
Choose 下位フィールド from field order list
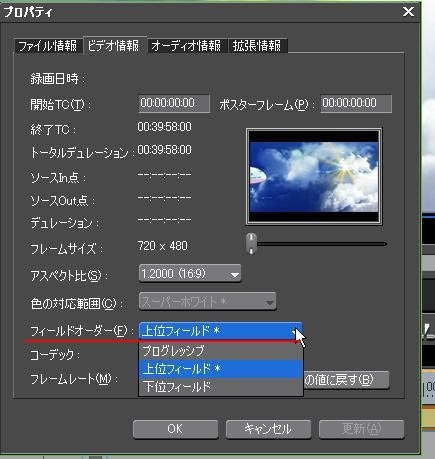pyautogui.click(x=221, y=387)
